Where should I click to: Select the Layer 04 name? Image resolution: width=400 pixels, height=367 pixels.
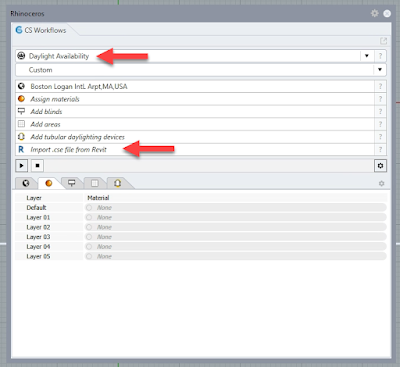(x=38, y=247)
